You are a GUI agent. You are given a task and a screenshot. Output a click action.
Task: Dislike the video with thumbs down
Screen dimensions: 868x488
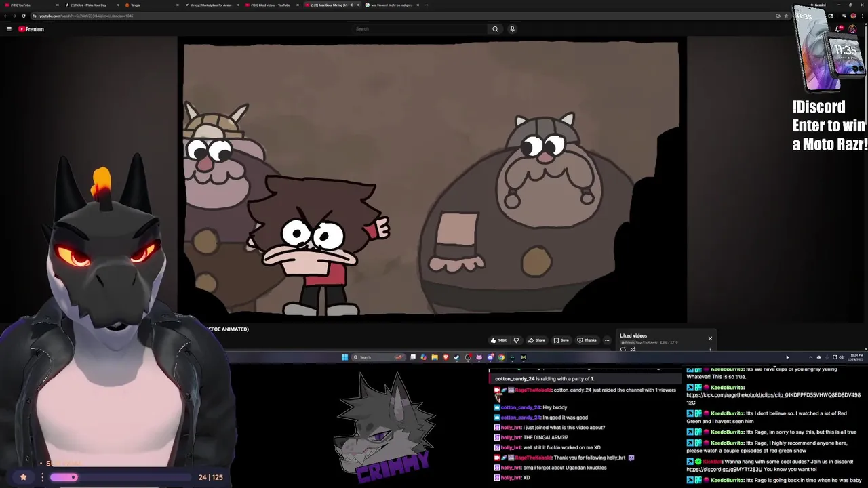tap(516, 340)
